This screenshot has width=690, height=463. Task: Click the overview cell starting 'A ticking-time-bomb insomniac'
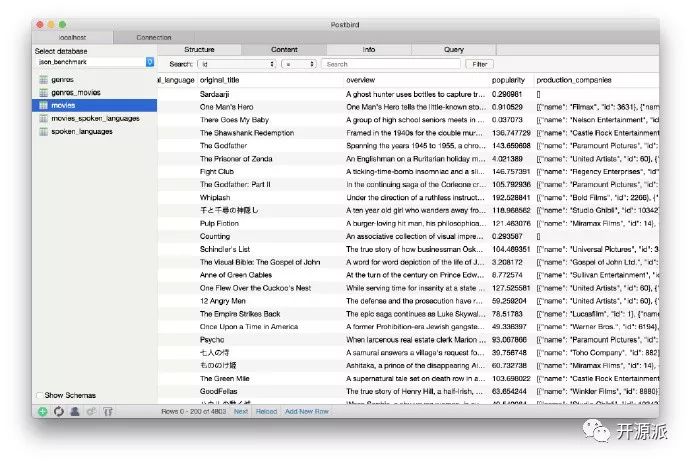click(415, 172)
